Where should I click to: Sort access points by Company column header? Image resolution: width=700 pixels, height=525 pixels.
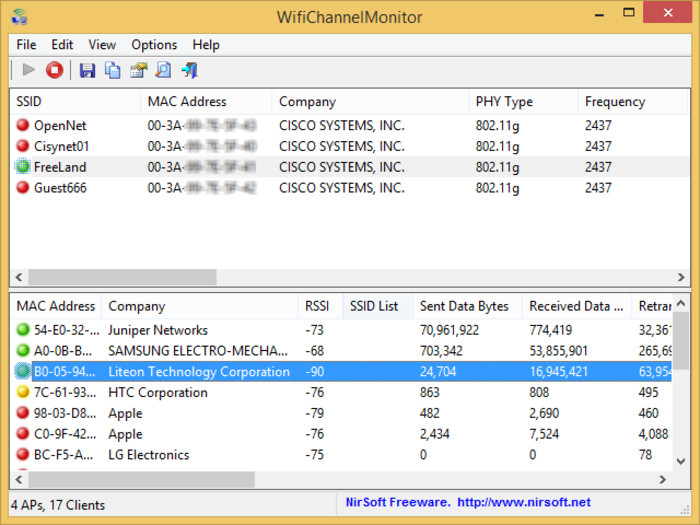click(370, 102)
